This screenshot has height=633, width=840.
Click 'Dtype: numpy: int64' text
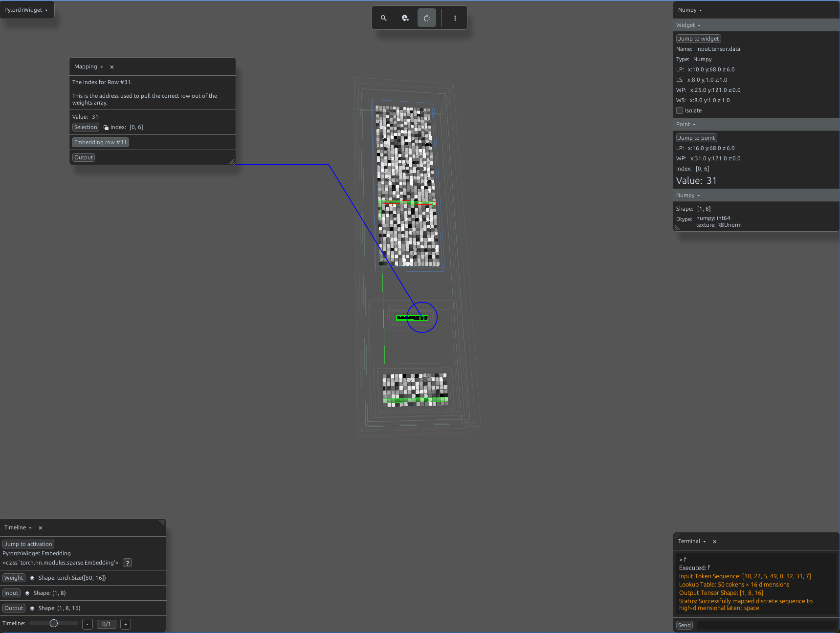tap(703, 218)
